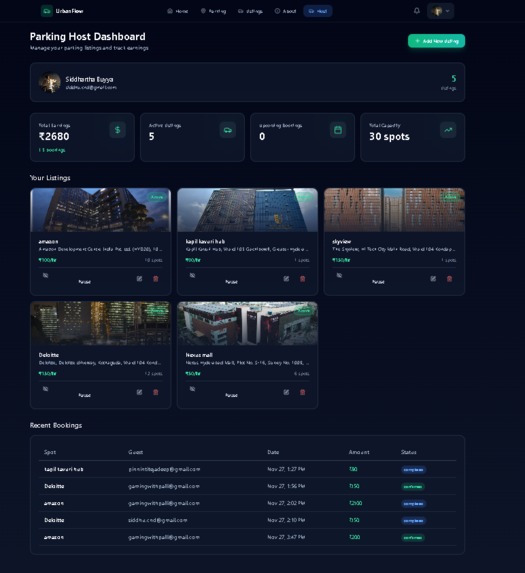Click the Guest column header in bookings
Viewport: 525px width, 573px height.
coord(136,452)
